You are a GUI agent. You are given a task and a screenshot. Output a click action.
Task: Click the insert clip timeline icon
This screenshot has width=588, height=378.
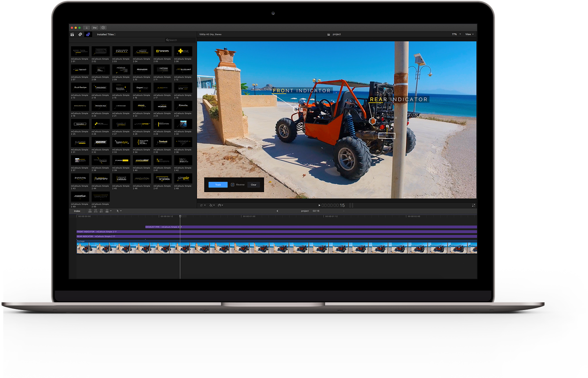[95, 211]
